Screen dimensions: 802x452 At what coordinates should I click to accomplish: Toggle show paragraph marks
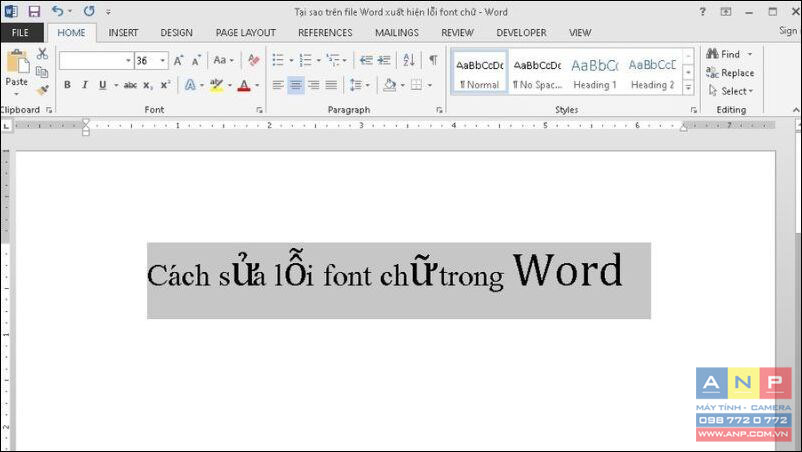pyautogui.click(x=433, y=60)
